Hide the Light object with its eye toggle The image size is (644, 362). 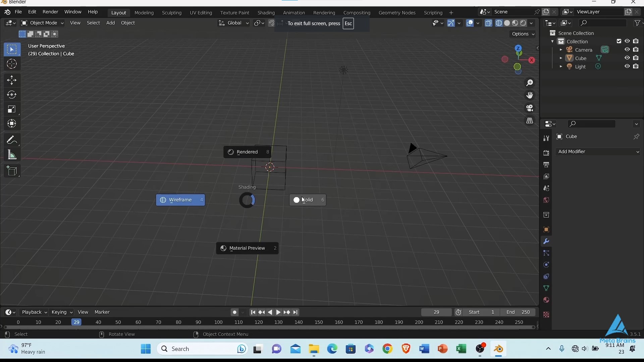[x=627, y=66]
